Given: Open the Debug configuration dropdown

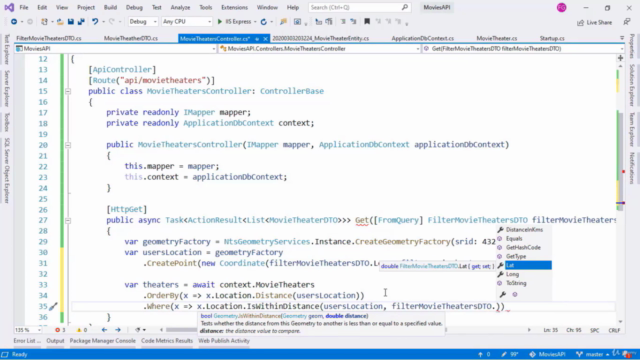Looking at the screenshot, I should [x=143, y=22].
